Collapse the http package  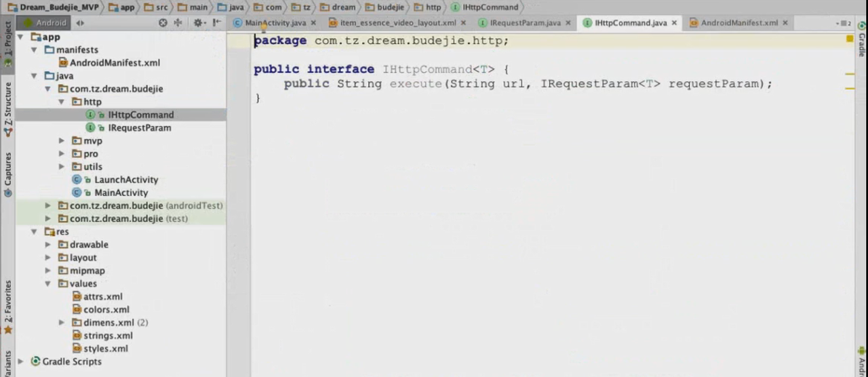point(61,101)
